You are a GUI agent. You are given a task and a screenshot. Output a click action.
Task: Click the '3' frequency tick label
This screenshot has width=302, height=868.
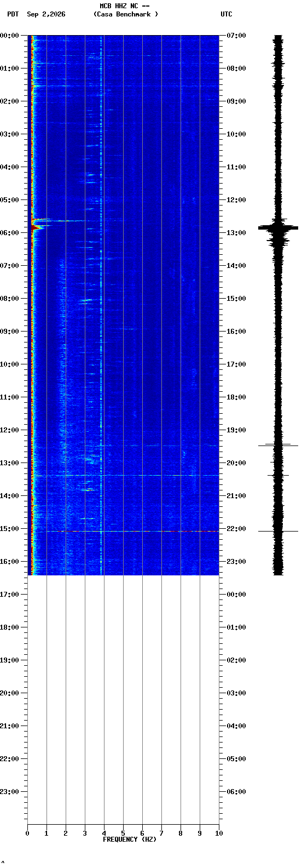tap(85, 833)
